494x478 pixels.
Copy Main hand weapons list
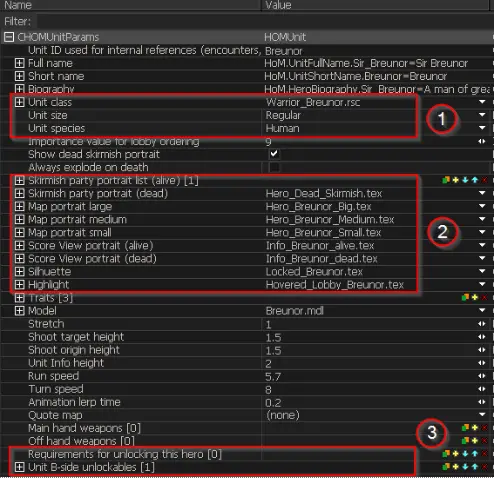point(465,428)
